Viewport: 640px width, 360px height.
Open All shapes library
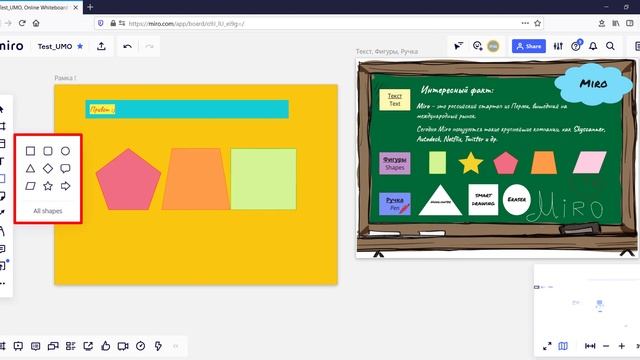click(x=48, y=211)
